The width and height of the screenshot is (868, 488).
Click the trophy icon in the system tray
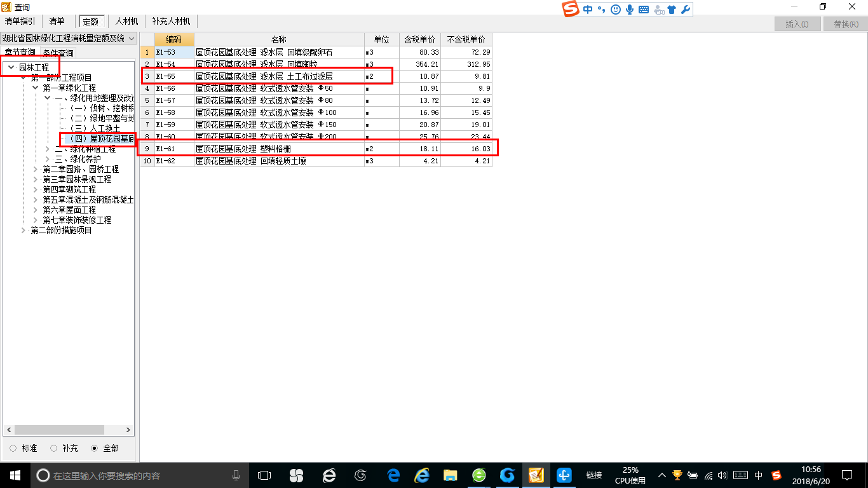[677, 475]
